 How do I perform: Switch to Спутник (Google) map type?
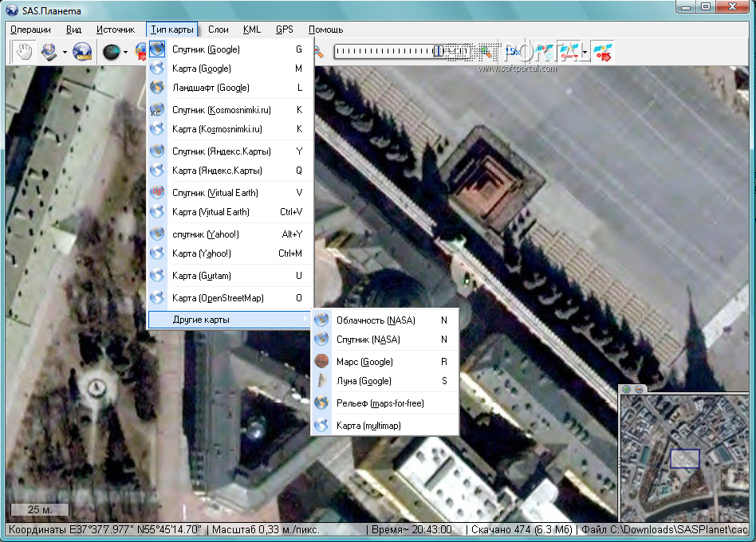tap(206, 49)
